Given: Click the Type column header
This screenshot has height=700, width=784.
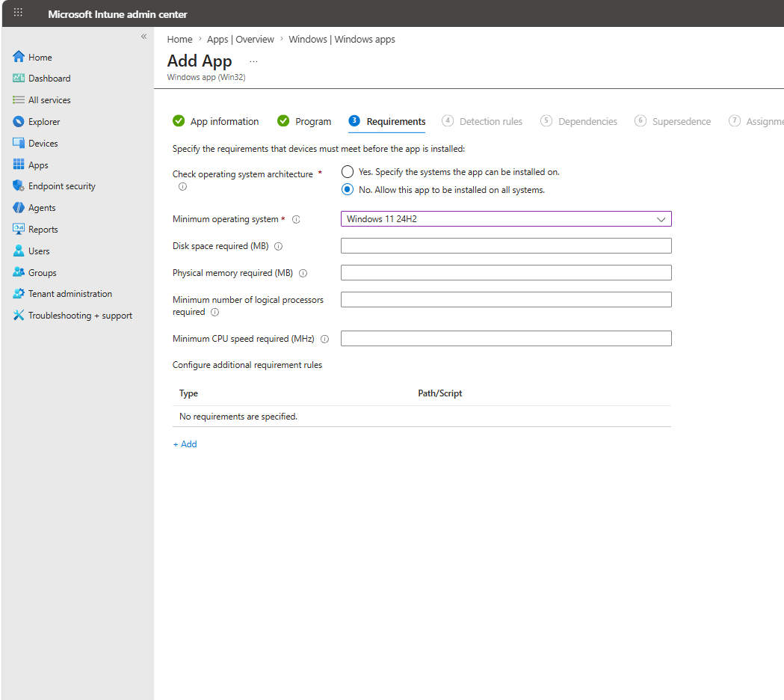Looking at the screenshot, I should pos(188,393).
